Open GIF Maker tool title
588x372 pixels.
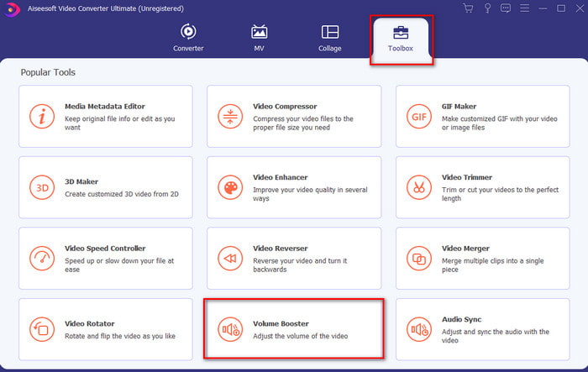click(x=459, y=107)
